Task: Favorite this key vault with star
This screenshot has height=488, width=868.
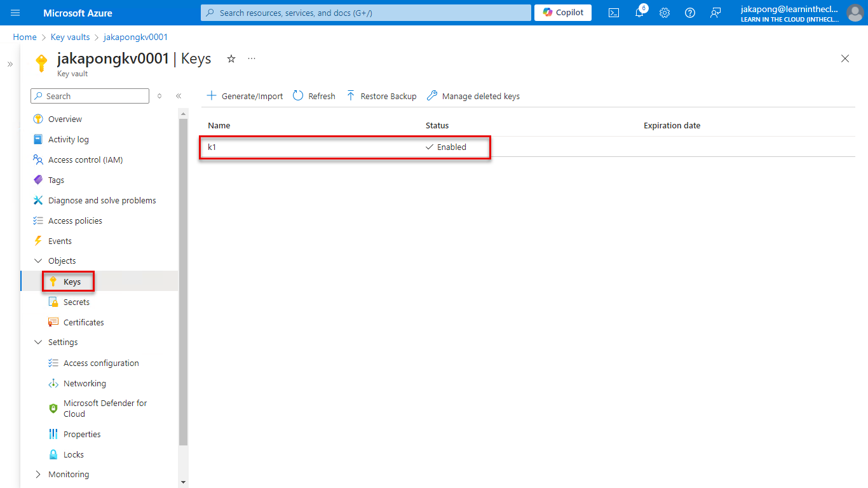Action: click(231, 58)
